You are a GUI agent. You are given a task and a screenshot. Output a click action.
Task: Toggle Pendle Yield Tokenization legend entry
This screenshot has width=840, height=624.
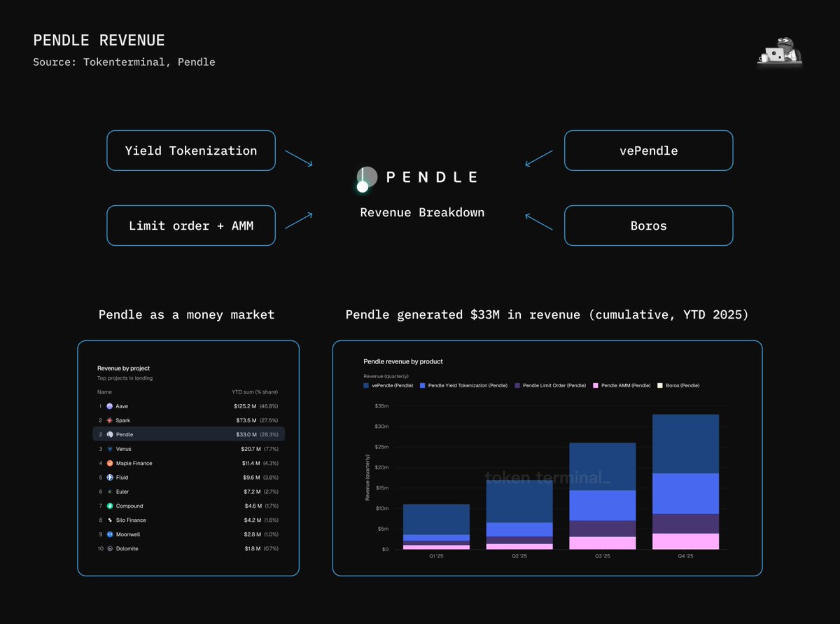click(x=467, y=385)
